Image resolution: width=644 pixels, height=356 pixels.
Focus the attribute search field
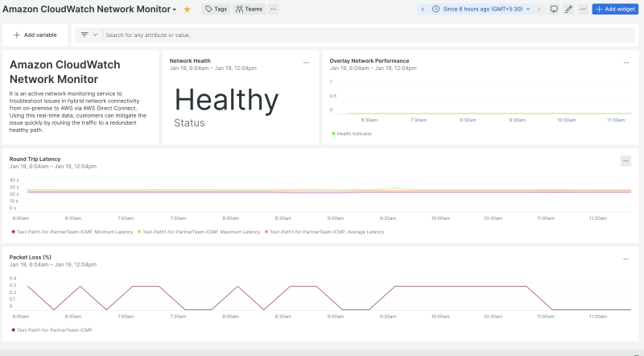[x=369, y=35]
